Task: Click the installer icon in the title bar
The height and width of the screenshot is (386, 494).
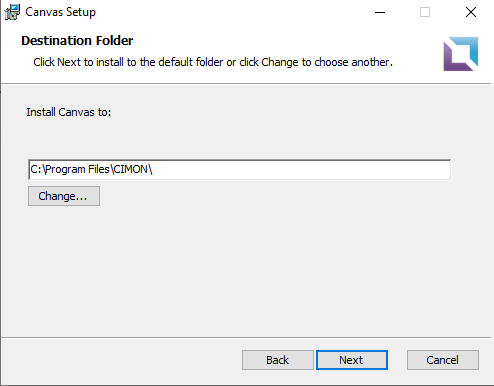Action: (12, 12)
